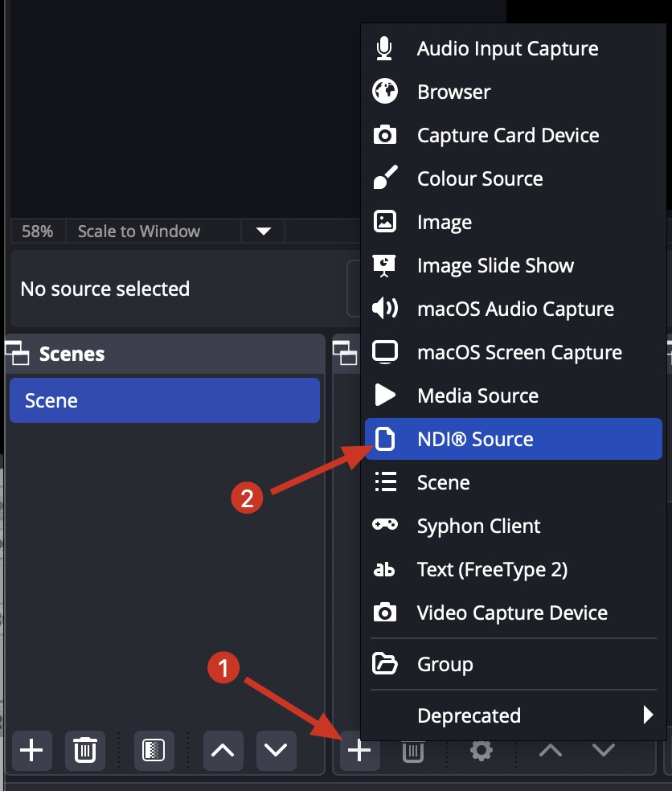The image size is (672, 791).
Task: Select Audio Input Capture source
Action: pos(507,48)
